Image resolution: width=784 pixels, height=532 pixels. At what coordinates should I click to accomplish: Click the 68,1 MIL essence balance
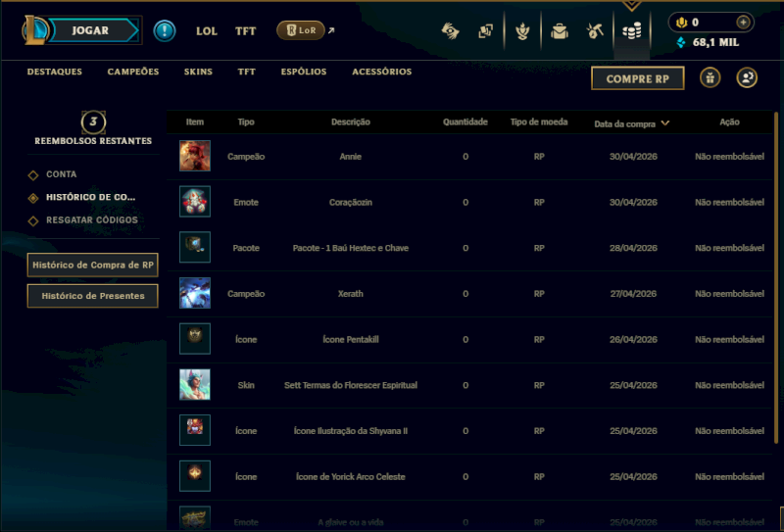tap(715, 42)
